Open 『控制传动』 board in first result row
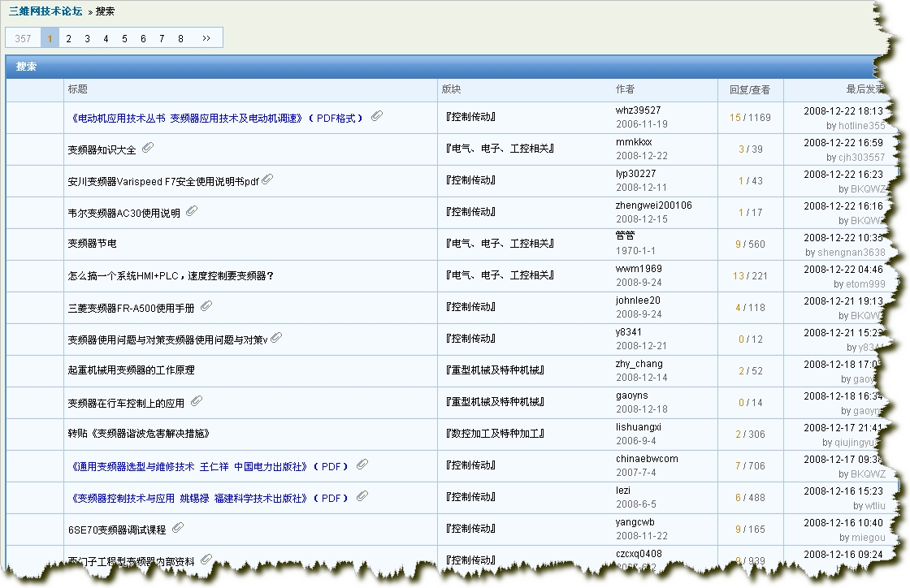Screen dimensions: 910x588 click(470, 117)
